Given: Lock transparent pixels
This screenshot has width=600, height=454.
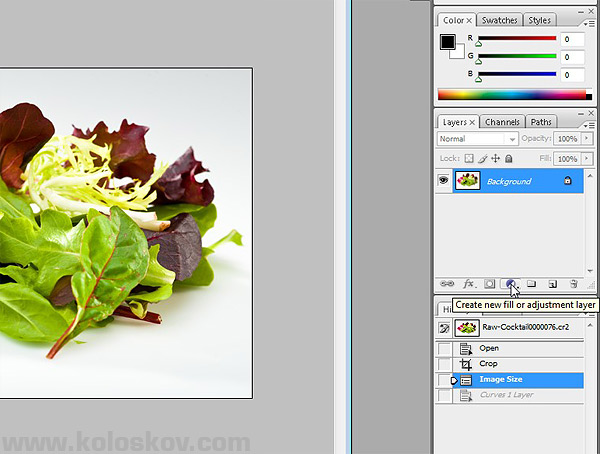Looking at the screenshot, I should pyautogui.click(x=469, y=158).
